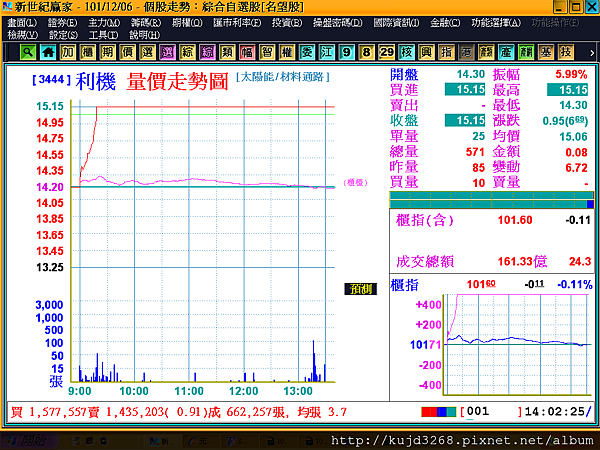Click the 興 toolbar icon
Screen dimensions: 600x450
(x=426, y=52)
